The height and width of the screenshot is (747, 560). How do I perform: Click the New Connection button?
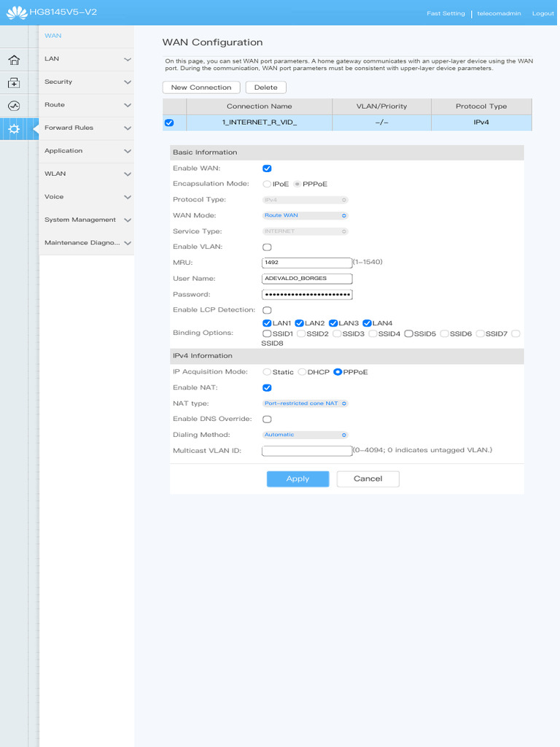tap(201, 88)
